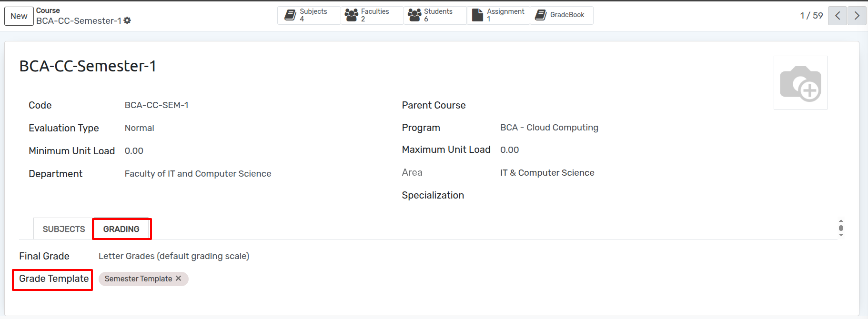Open the GradeBook book icon button

[x=541, y=15]
